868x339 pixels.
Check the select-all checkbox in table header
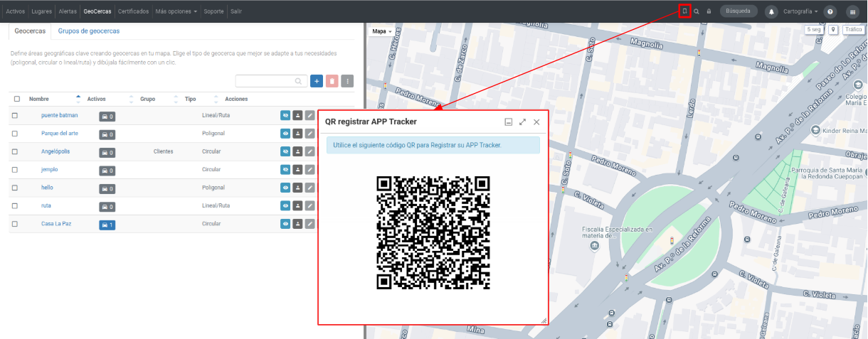[16, 99]
